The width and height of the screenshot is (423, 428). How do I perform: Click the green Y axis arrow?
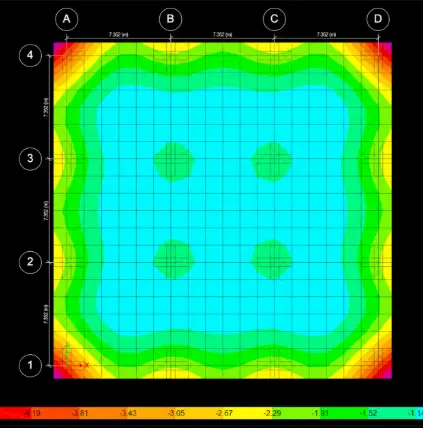67,354
